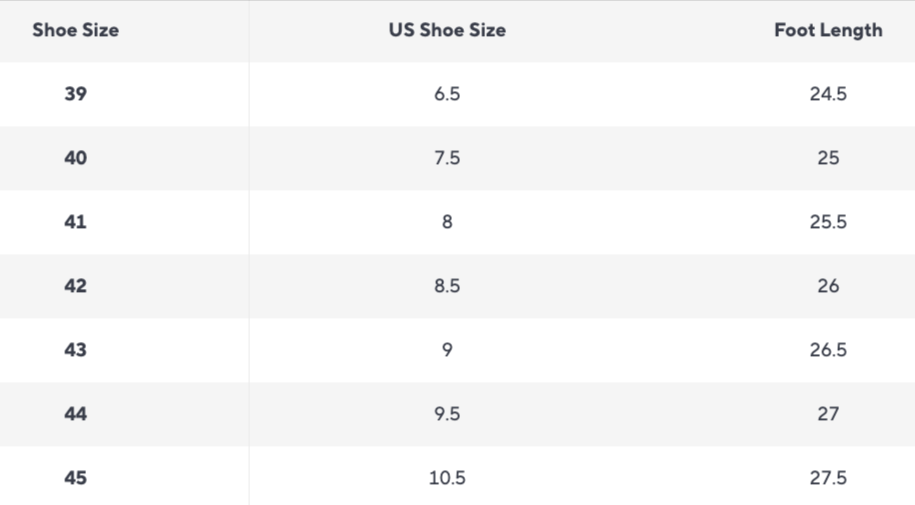Click the Foot Length column header

click(828, 30)
